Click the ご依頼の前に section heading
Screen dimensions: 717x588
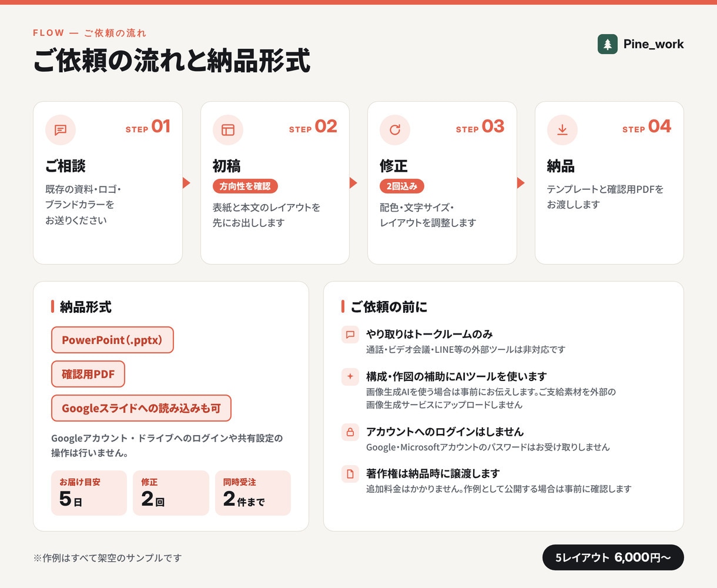pos(389,307)
